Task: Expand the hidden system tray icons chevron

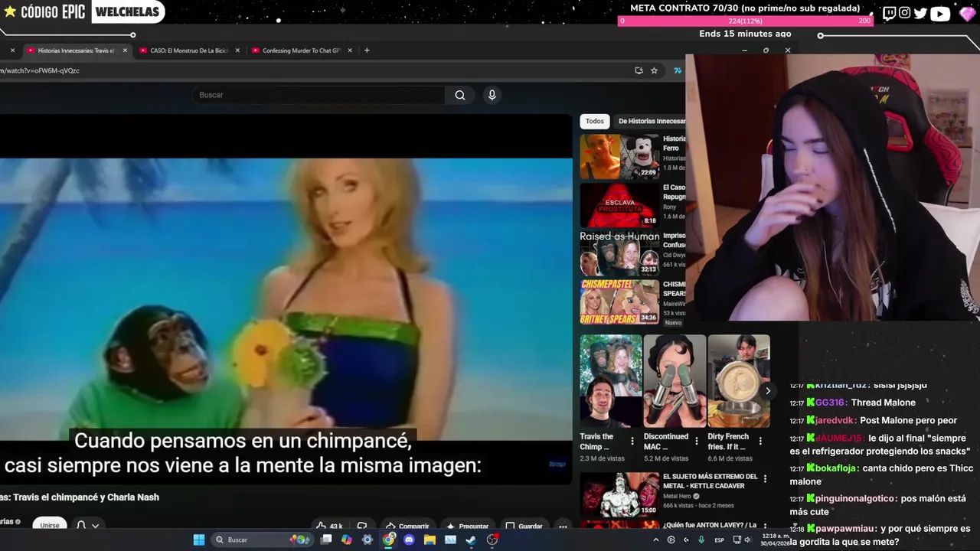Action: (655, 540)
